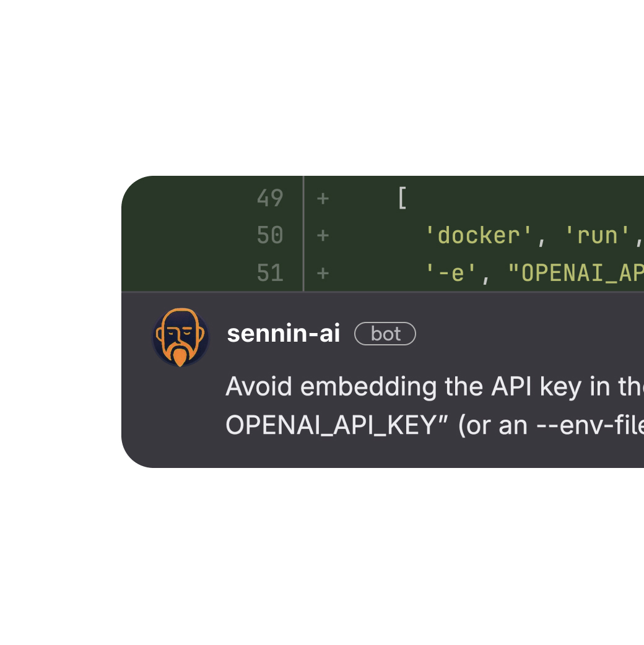
Task: Click the 'docker' string in the code
Action: 479,236
